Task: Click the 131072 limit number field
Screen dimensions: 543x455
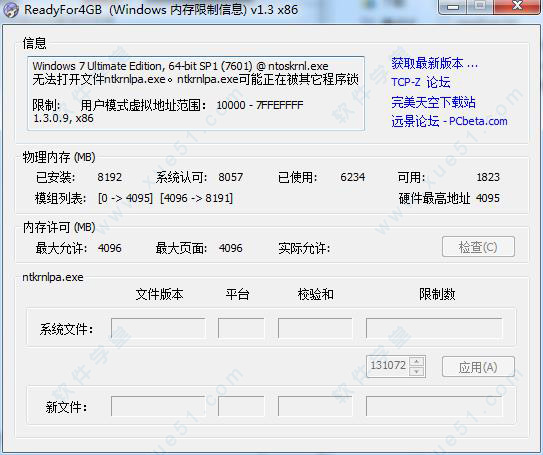Action: 388,366
